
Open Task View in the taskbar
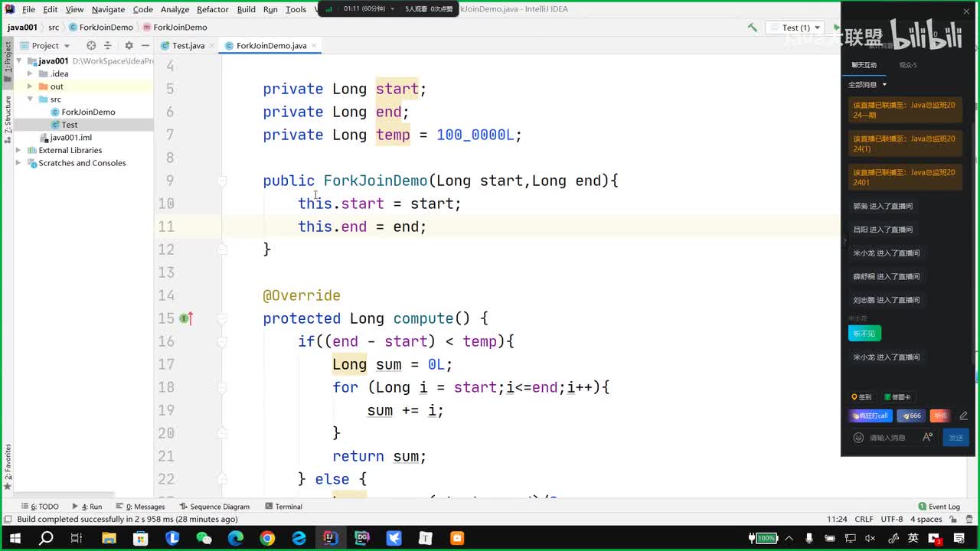tap(77, 538)
